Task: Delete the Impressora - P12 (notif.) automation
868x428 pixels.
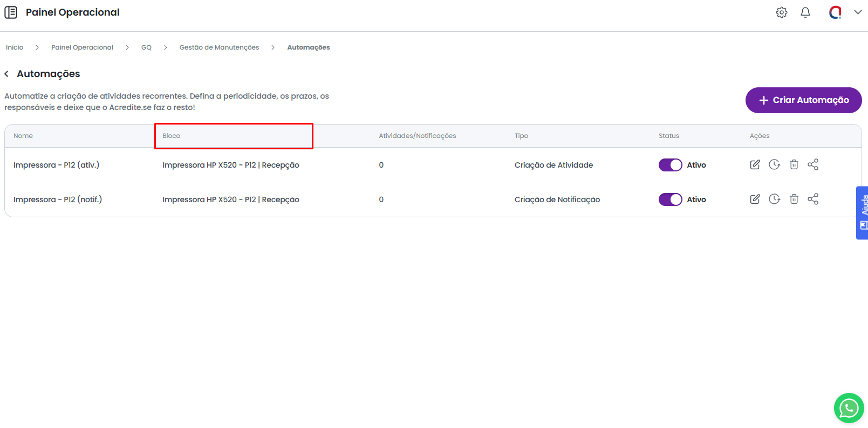Action: pyautogui.click(x=794, y=199)
